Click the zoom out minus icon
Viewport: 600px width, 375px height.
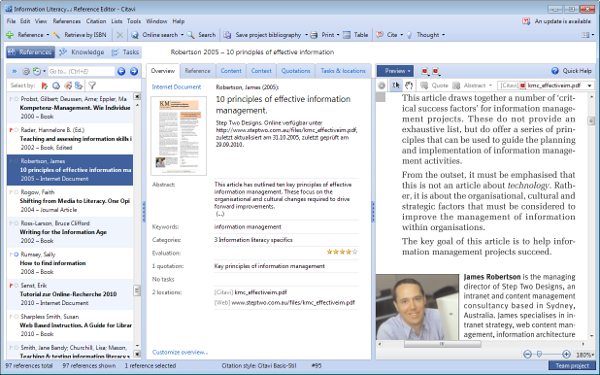point(527,355)
